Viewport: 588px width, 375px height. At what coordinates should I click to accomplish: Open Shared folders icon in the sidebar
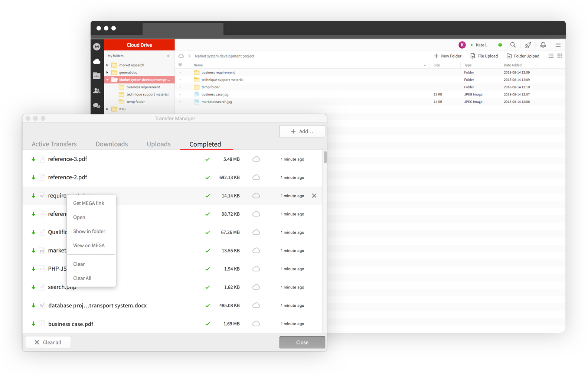click(97, 76)
